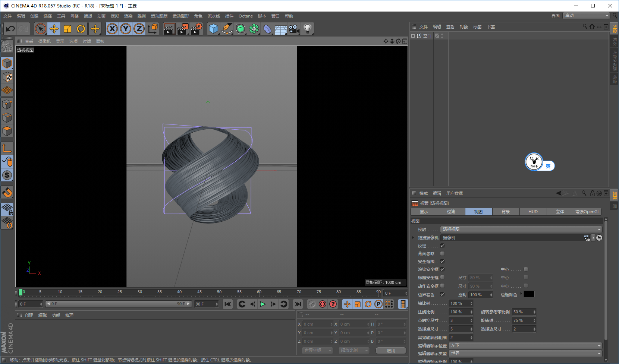Choose the Rotate tool in the toolbar
This screenshot has height=364, width=619.
click(81, 29)
